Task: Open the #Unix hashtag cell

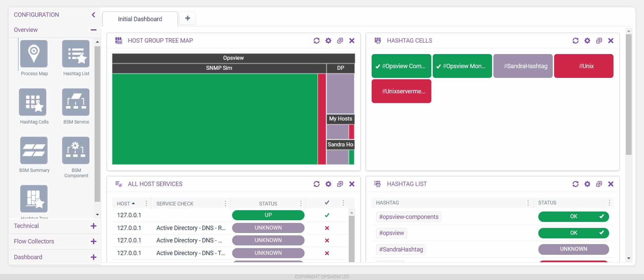Action: [x=584, y=66]
